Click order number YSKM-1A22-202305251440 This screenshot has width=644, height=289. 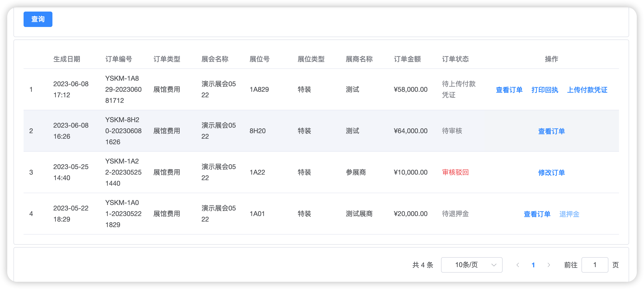pos(123,172)
